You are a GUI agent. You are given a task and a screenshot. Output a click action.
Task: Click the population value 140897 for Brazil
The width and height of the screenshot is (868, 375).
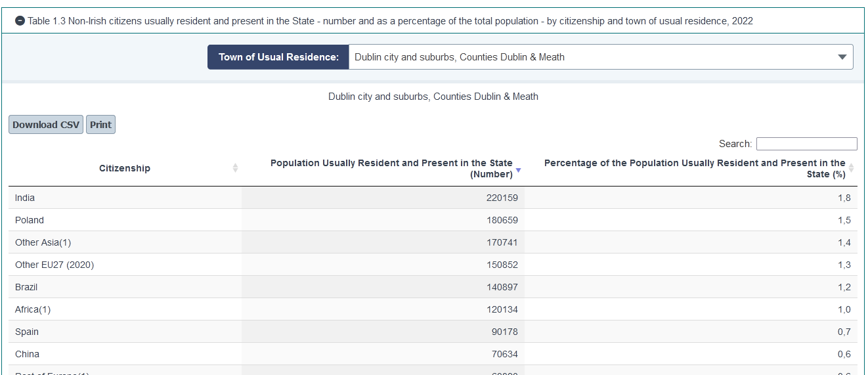502,287
